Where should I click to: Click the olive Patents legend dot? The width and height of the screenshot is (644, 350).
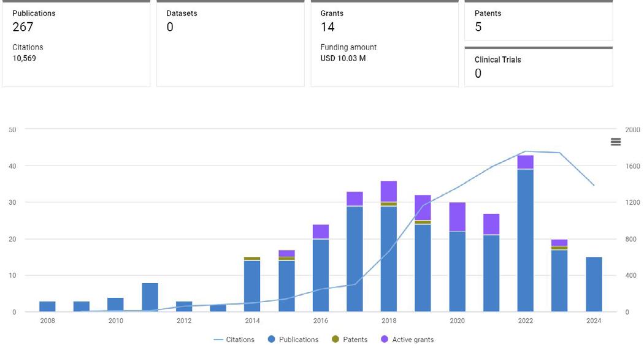click(x=334, y=340)
